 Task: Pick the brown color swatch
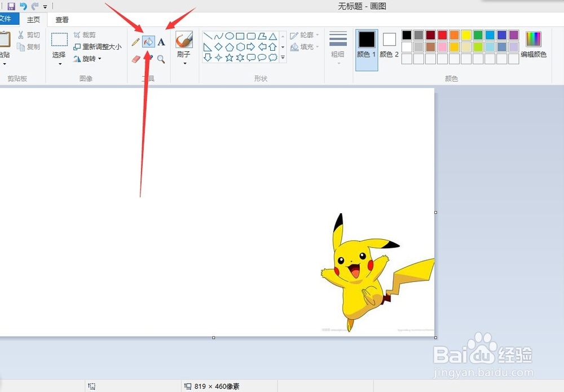point(430,47)
